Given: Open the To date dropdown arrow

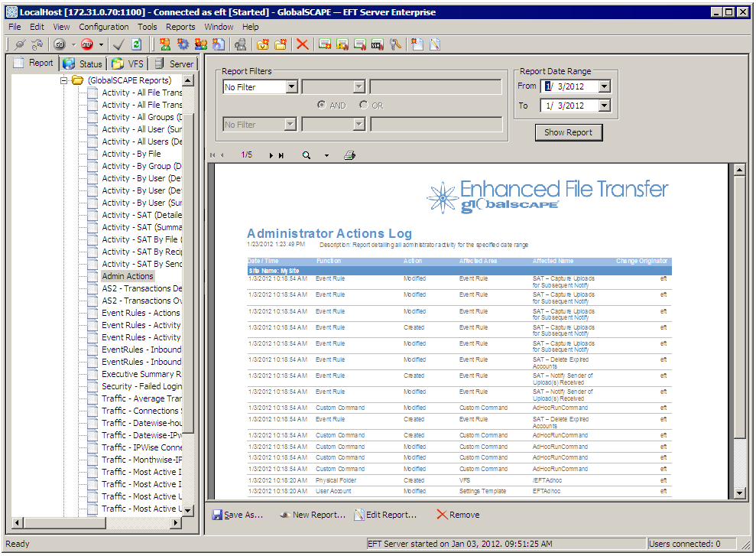Looking at the screenshot, I should 604,105.
